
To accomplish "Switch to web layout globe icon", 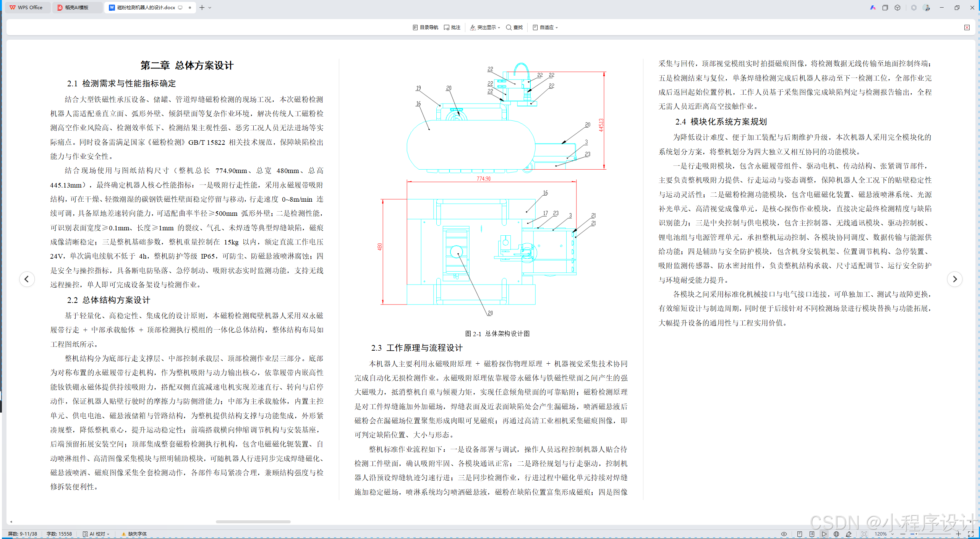I will point(836,534).
